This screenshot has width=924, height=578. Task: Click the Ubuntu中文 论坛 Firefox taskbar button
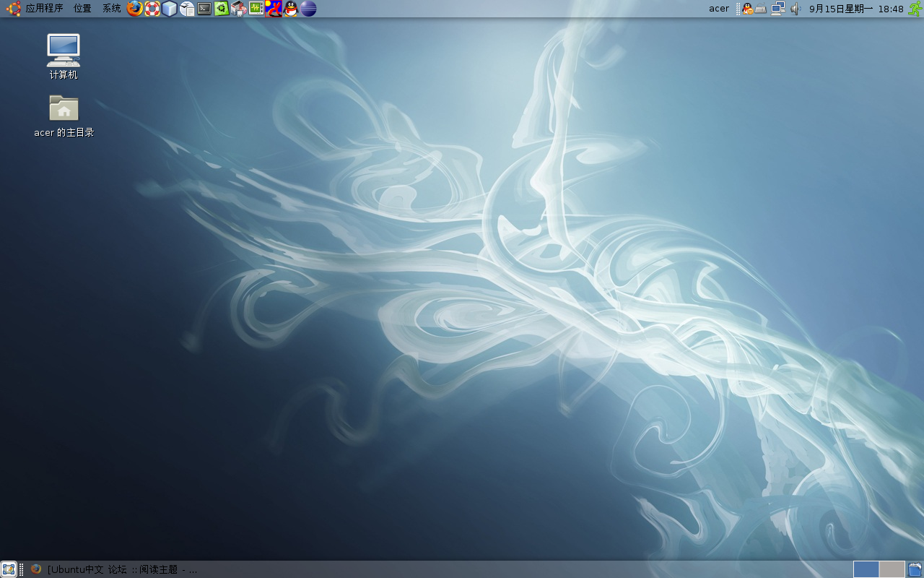pos(114,569)
